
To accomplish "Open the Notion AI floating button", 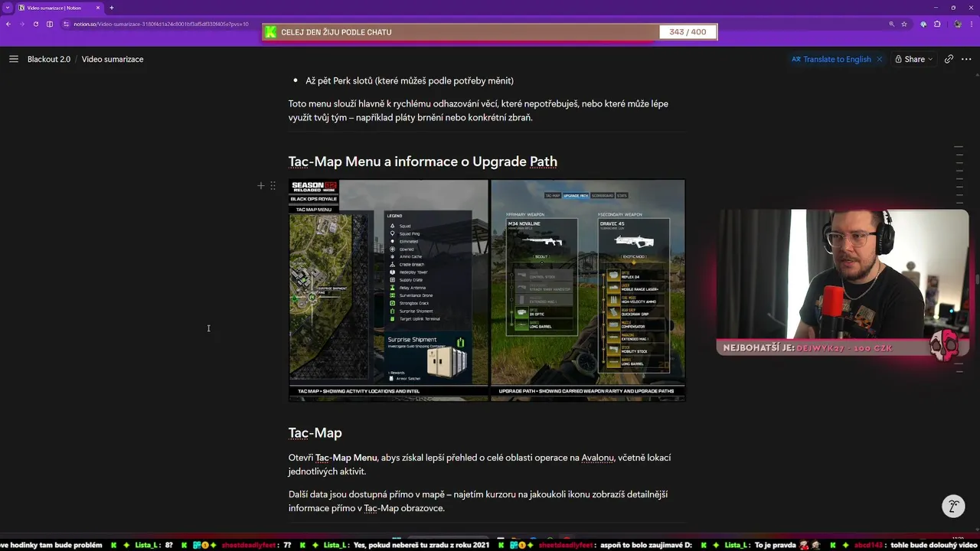I will pyautogui.click(x=953, y=506).
